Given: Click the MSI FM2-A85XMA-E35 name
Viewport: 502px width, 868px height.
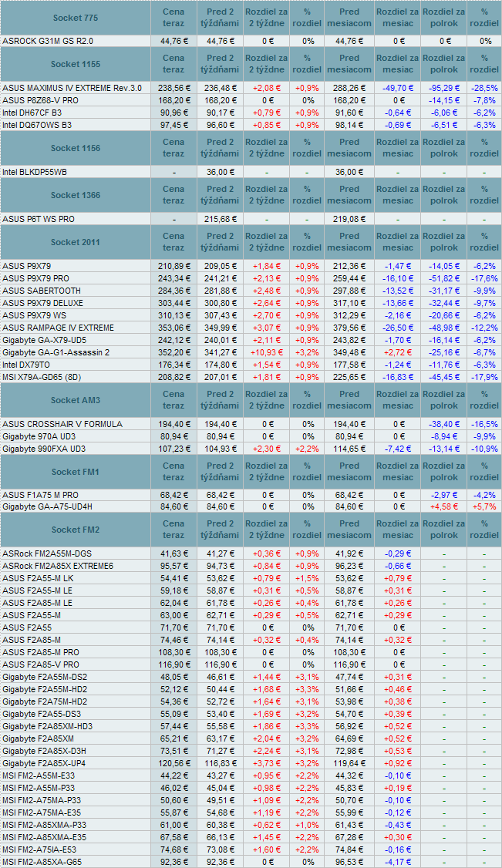Looking at the screenshot, I should (44, 838).
